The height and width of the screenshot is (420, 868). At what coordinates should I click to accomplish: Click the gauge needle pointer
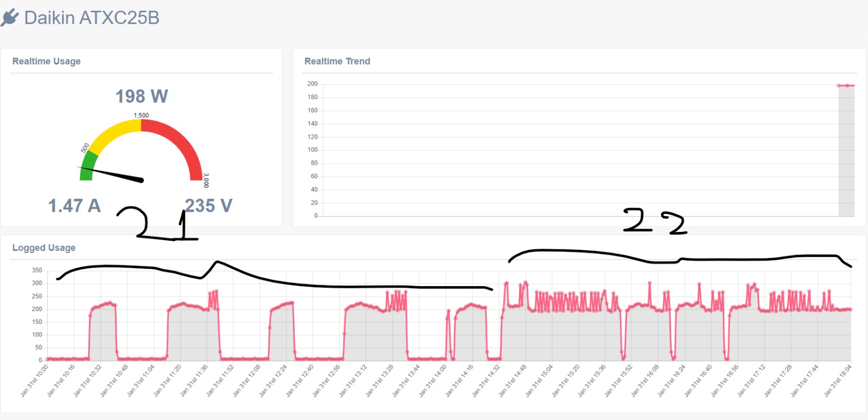coord(111,173)
